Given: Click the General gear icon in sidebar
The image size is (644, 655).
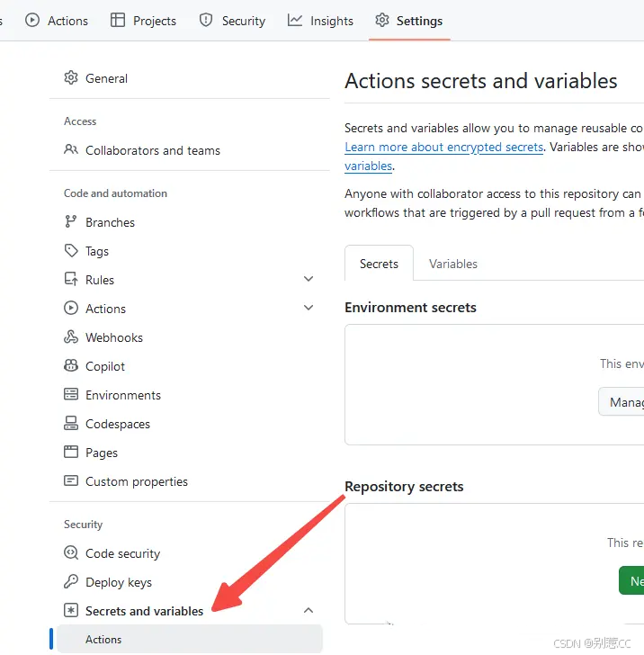Looking at the screenshot, I should (x=71, y=77).
